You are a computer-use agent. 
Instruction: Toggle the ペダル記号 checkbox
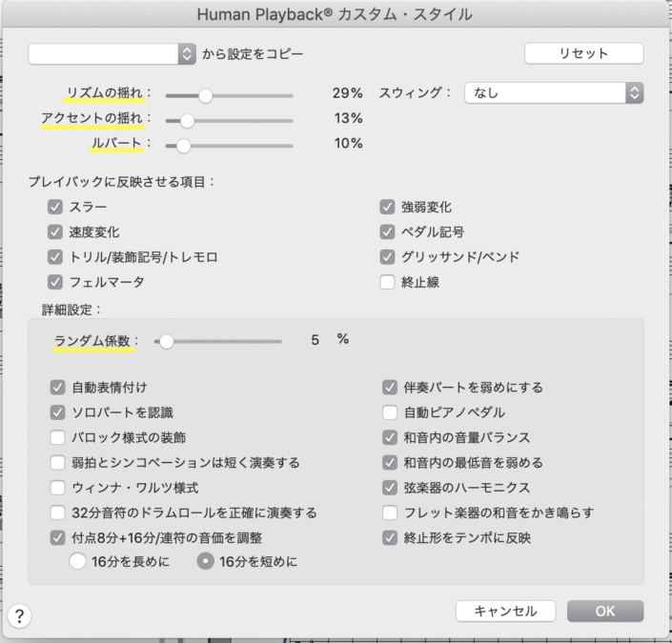pyautogui.click(x=387, y=232)
